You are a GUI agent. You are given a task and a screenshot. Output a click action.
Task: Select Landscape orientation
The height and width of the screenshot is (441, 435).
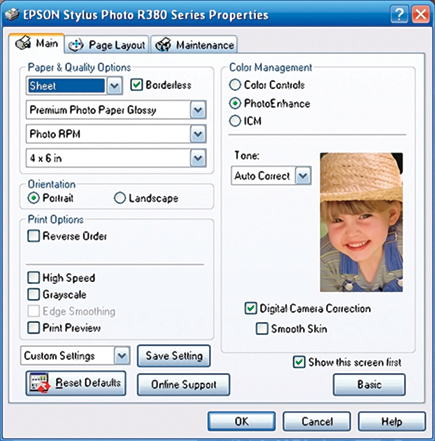(120, 198)
